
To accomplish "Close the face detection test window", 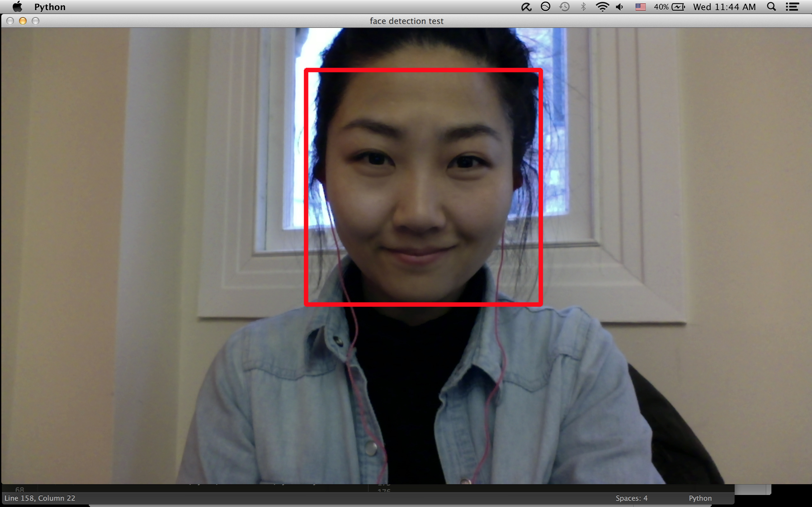I will pos(10,21).
